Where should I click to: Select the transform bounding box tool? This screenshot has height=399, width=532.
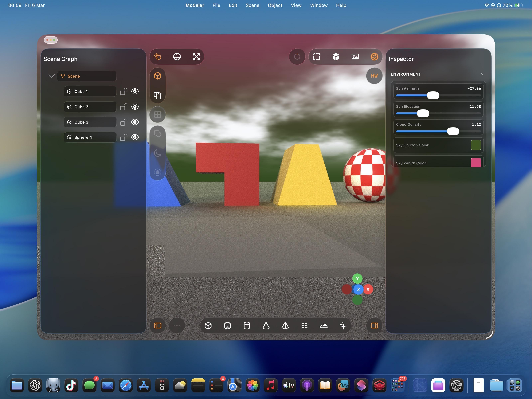coord(158,95)
